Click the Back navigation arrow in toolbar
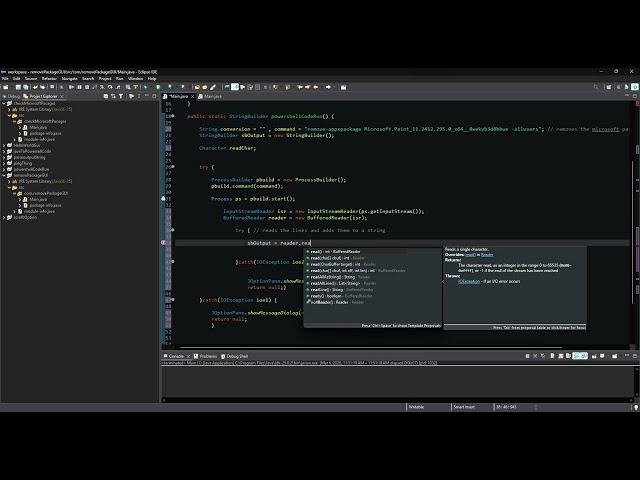Viewport: 640px width, 480px height. 316,87
